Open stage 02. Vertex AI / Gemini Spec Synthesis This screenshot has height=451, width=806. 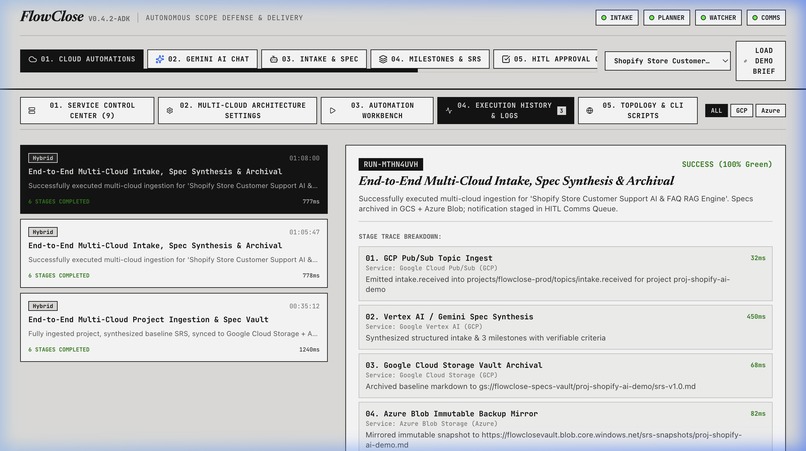565,327
